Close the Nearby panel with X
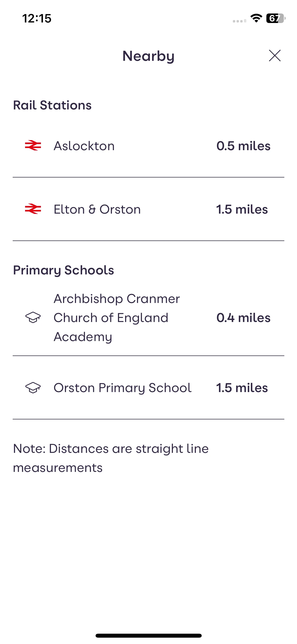 275,56
